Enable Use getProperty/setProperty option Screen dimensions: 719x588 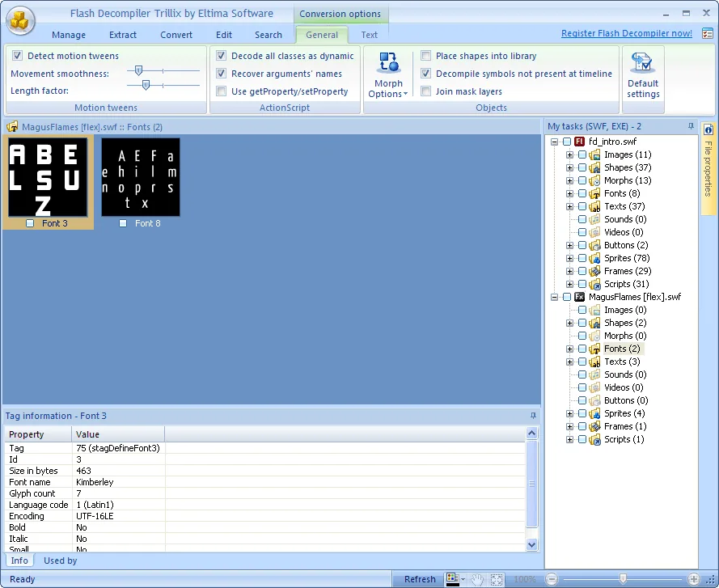click(222, 91)
